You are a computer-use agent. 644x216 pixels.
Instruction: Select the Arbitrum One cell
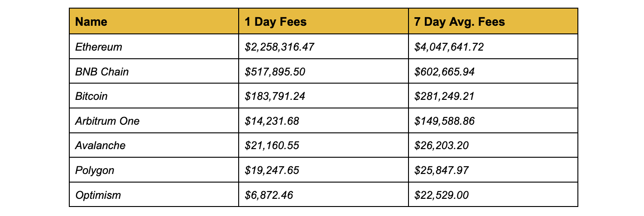coord(154,121)
